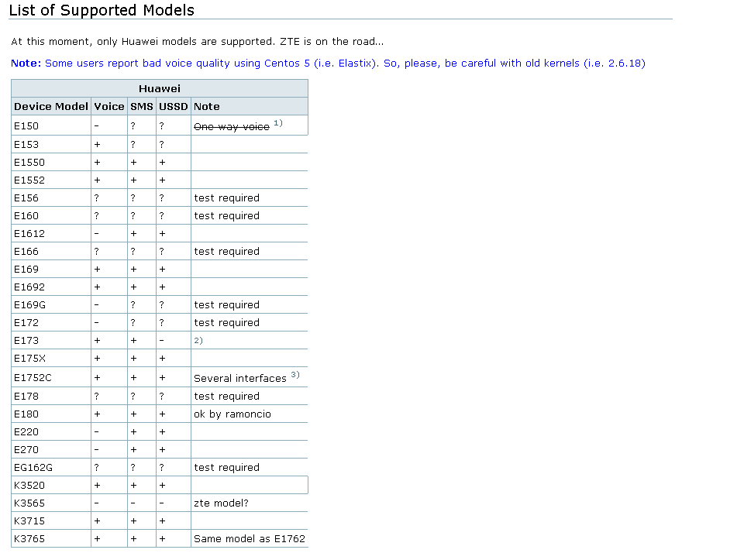Click the Voice minus sign in E1612 row
Viewport: 744px width, 560px height.
click(x=97, y=233)
